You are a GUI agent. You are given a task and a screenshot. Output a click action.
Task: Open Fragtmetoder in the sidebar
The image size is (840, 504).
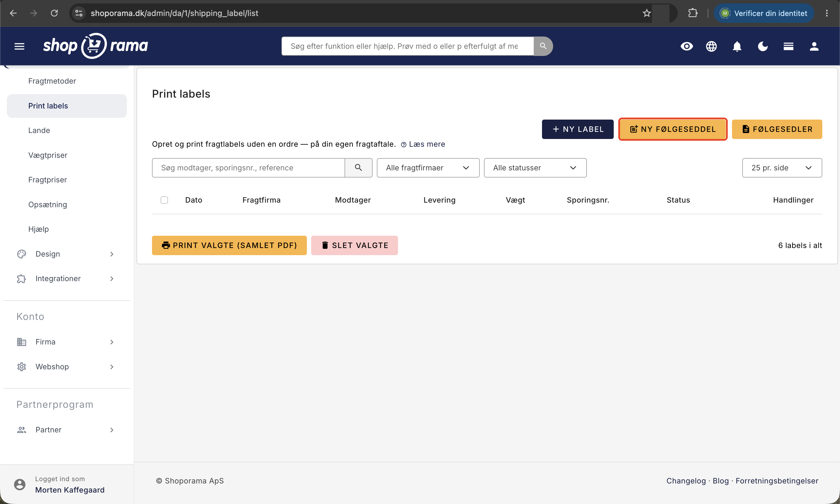(x=52, y=81)
